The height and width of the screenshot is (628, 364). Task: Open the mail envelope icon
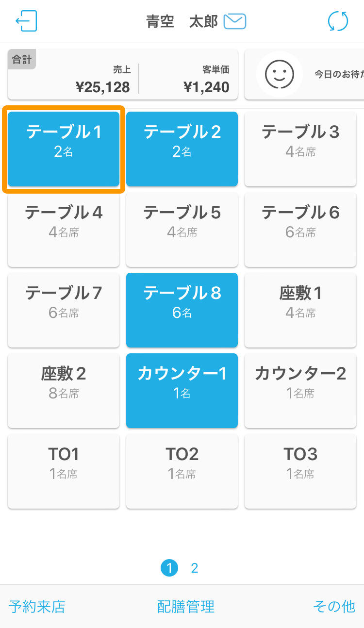click(235, 21)
